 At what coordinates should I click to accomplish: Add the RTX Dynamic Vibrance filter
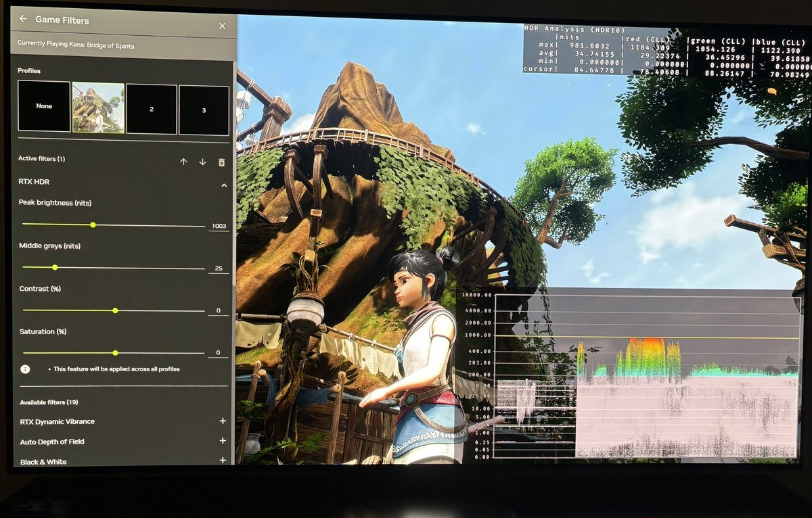click(x=223, y=421)
